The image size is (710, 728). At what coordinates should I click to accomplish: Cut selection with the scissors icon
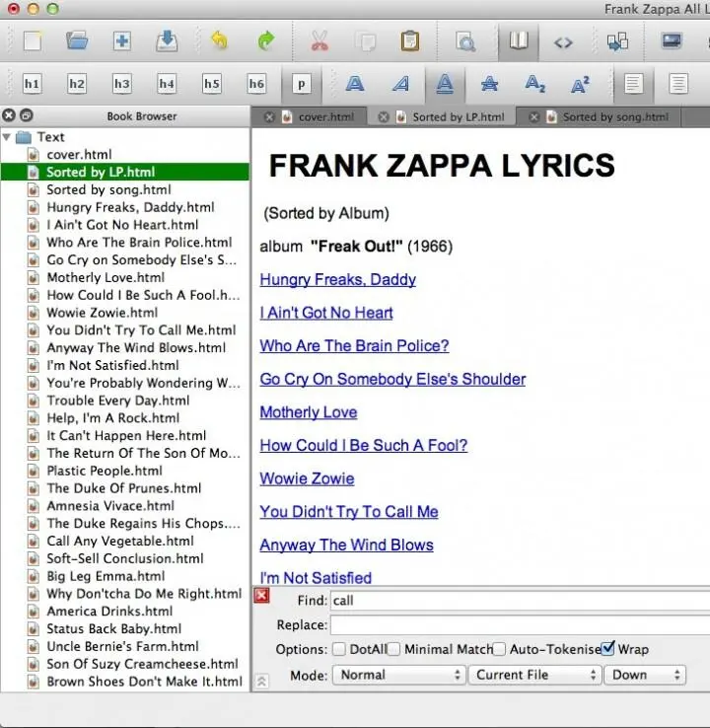pyautogui.click(x=319, y=40)
